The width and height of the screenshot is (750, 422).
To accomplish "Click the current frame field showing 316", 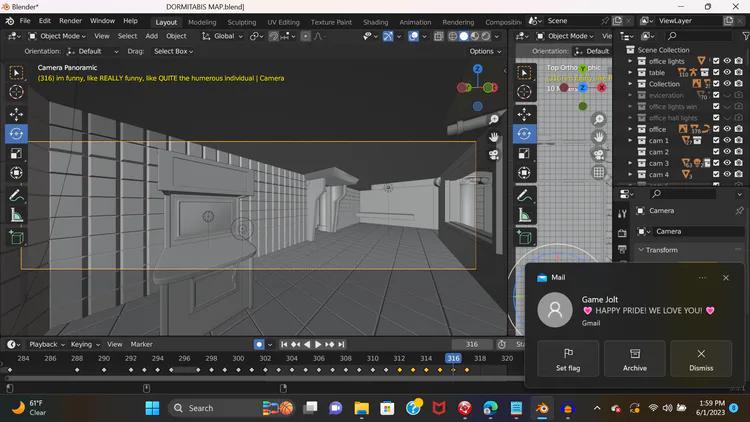I will click(x=472, y=344).
